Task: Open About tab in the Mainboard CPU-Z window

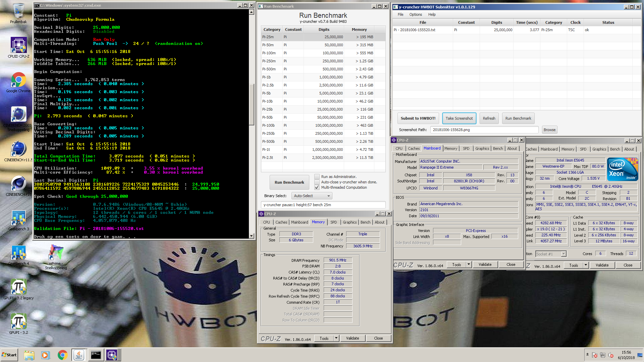Action: click(x=512, y=148)
